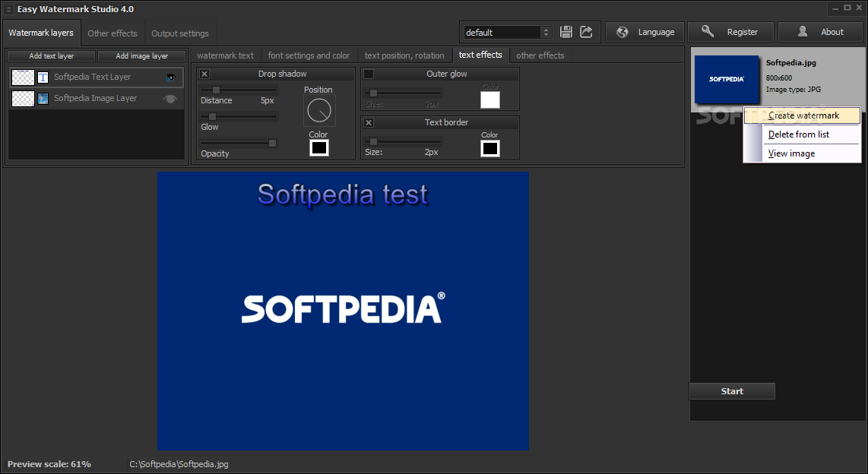
Task: Open the default profile dropdown
Action: click(508, 32)
